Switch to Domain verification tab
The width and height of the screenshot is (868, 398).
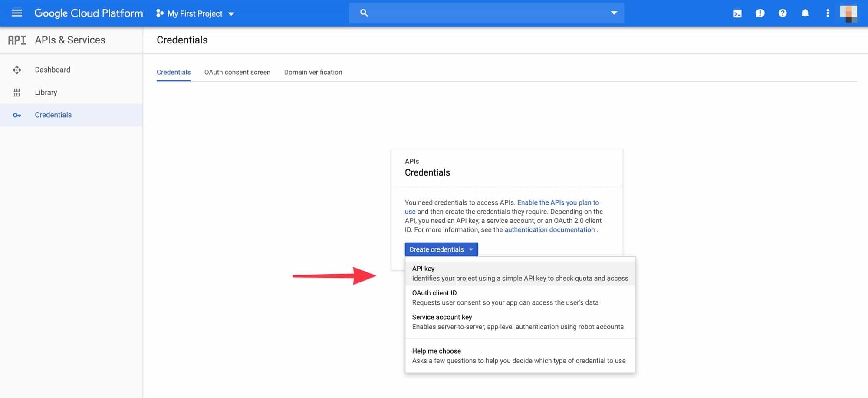click(x=313, y=72)
